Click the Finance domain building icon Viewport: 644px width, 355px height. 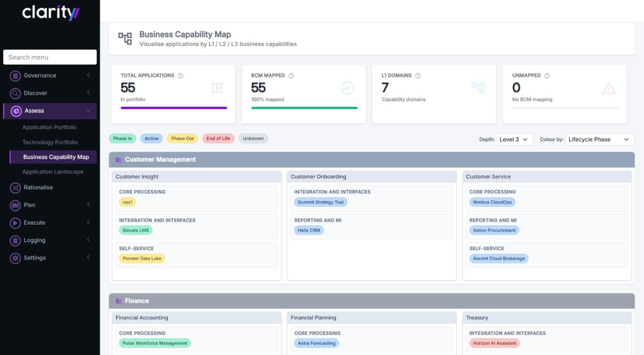[118, 301]
